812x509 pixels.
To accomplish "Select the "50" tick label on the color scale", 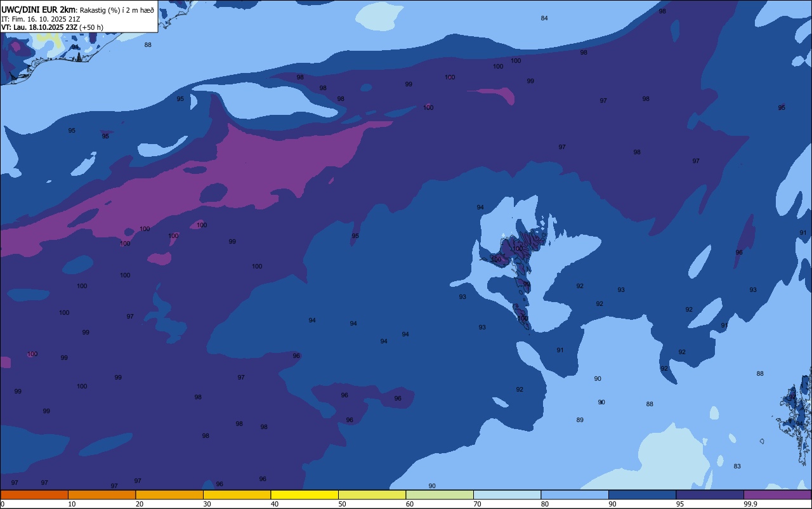I will click(x=342, y=504).
